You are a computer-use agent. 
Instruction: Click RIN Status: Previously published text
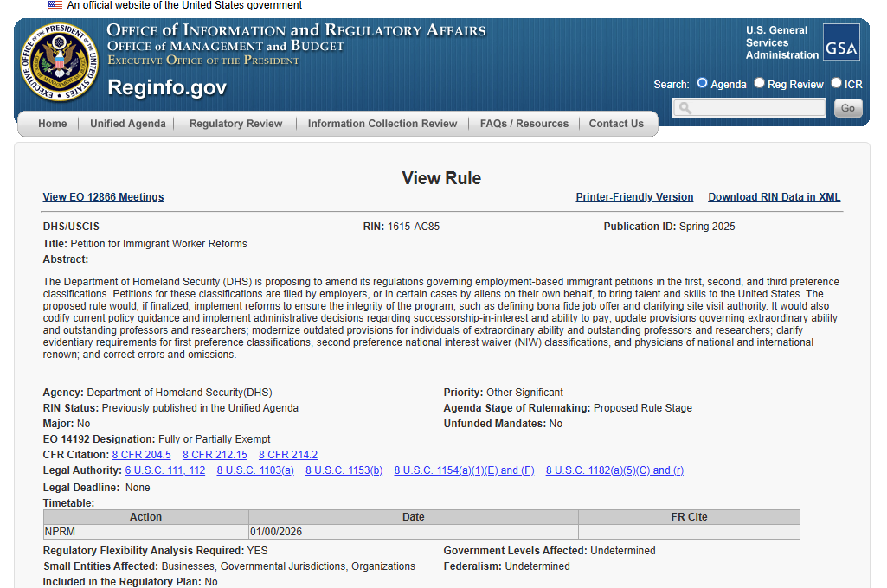click(x=170, y=408)
